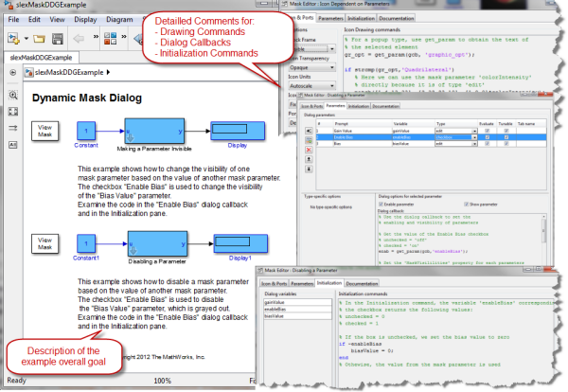Click the Open folder toolbar icon
The width and height of the screenshot is (568, 392).
(37, 38)
